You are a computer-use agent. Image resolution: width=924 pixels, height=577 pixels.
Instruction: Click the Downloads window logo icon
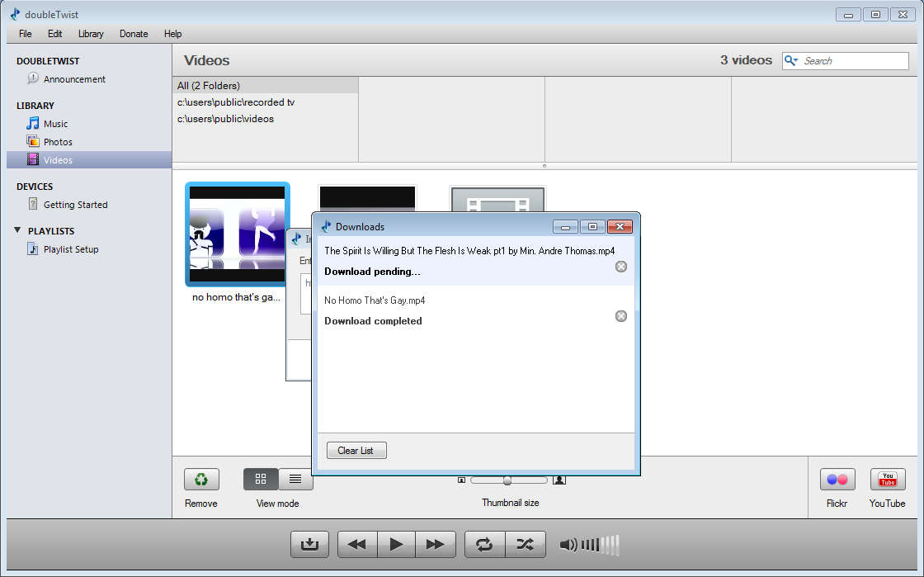pyautogui.click(x=326, y=226)
